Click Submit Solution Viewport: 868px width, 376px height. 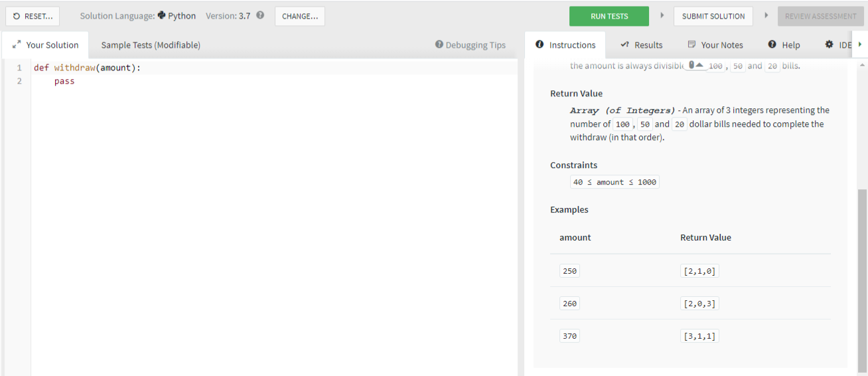pos(713,16)
